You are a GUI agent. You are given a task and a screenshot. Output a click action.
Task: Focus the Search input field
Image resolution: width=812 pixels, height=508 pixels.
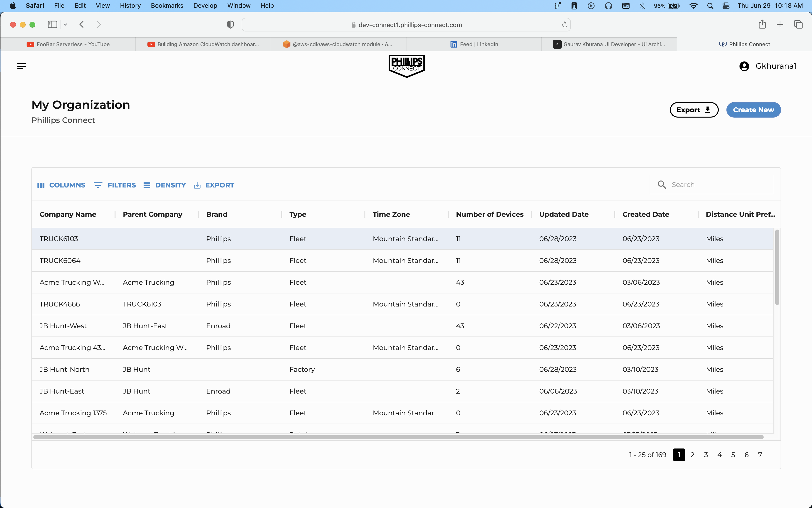(x=711, y=184)
